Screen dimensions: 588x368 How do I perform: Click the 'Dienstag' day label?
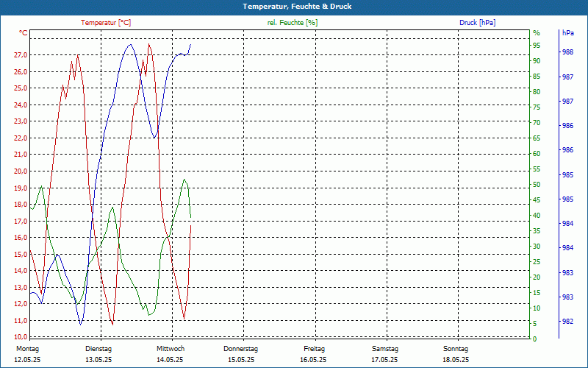(x=98, y=349)
